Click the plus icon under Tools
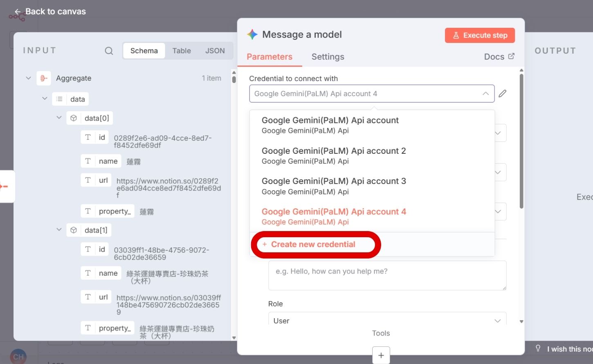Image resolution: width=593 pixels, height=364 pixels. [x=381, y=355]
